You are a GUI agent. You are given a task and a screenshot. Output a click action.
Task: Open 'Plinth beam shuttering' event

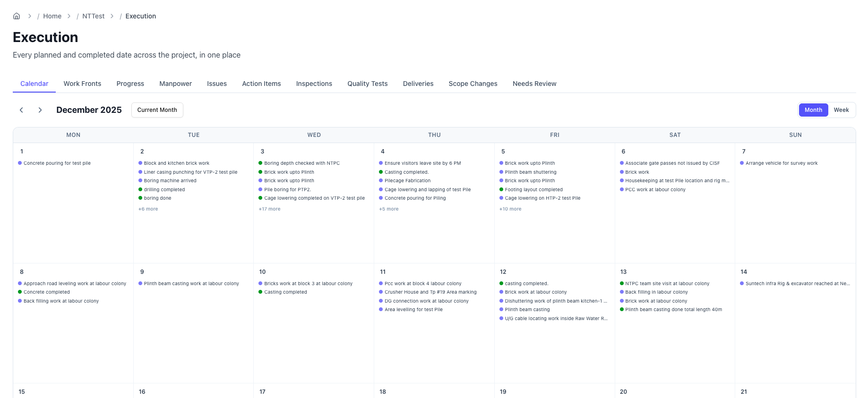click(x=528, y=172)
